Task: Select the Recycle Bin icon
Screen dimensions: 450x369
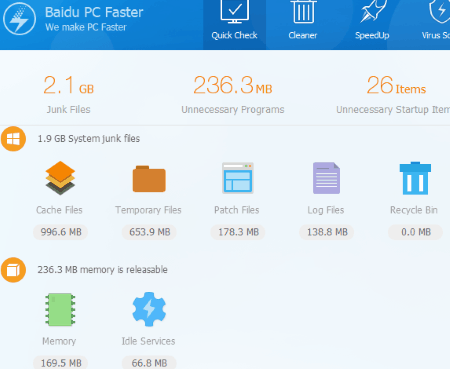Action: click(415, 178)
